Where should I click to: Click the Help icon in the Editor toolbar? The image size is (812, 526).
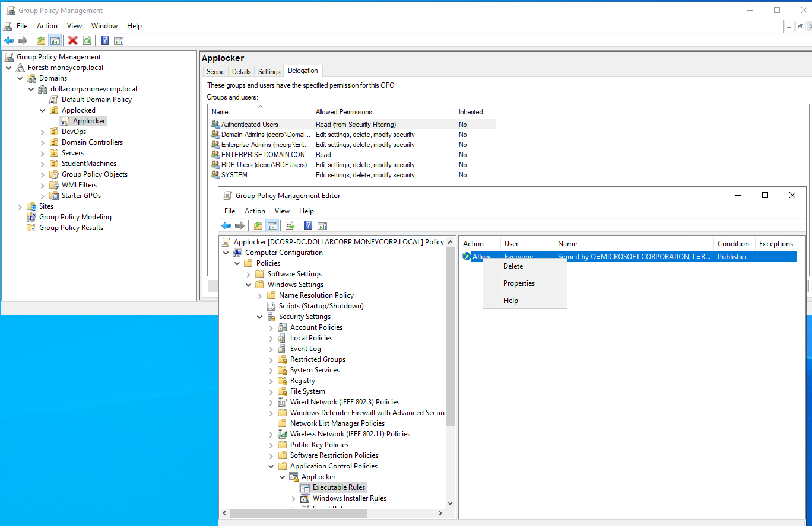308,225
